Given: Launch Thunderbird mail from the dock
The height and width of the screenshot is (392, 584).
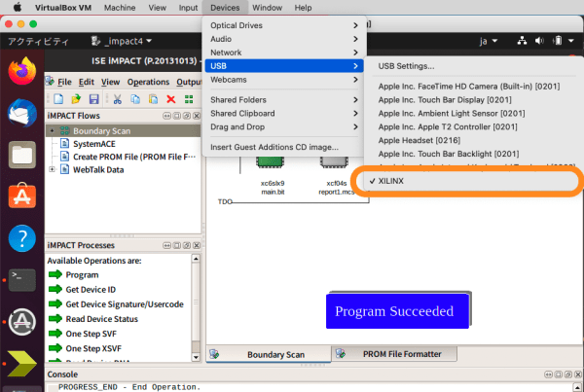Looking at the screenshot, I should tap(22, 113).
